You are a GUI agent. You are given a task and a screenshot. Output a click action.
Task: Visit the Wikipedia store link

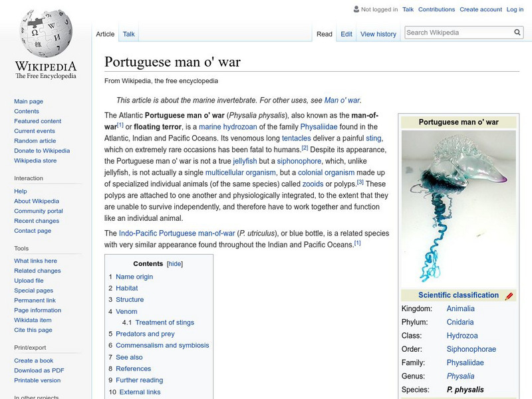click(x=35, y=160)
